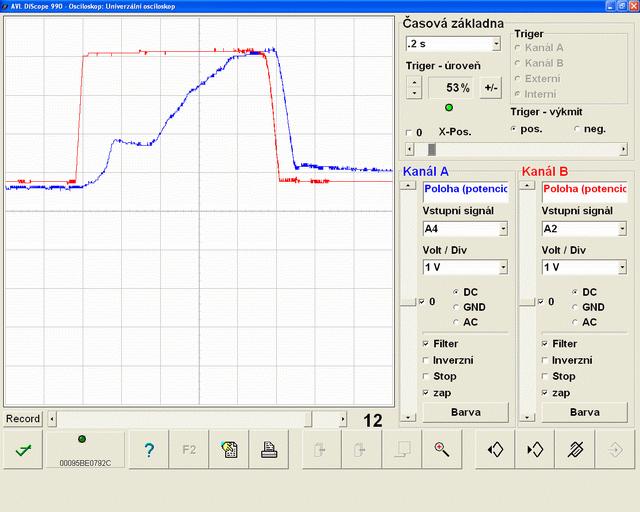Open the Časová základna time base dropdown
Screen dimensions: 640x512
pyautogui.click(x=496, y=44)
